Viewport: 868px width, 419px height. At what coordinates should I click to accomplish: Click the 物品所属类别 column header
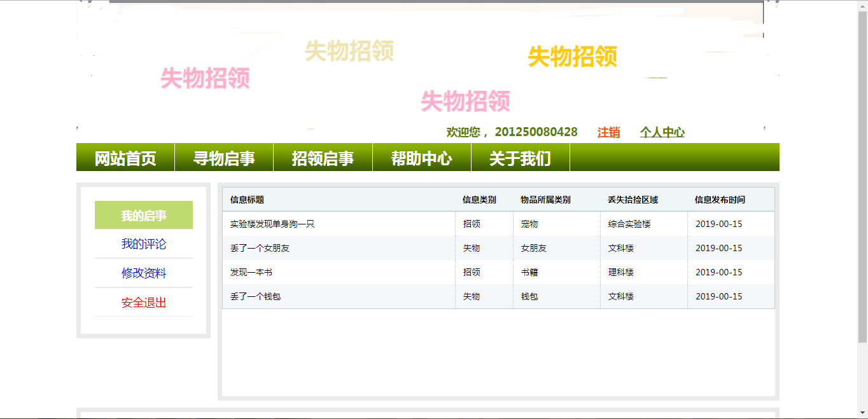click(x=545, y=200)
